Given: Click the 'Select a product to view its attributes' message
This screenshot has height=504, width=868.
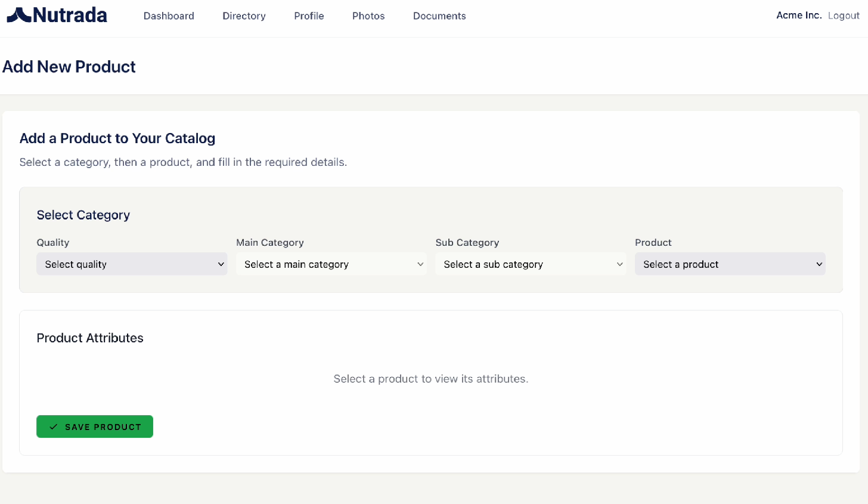Looking at the screenshot, I should (431, 379).
